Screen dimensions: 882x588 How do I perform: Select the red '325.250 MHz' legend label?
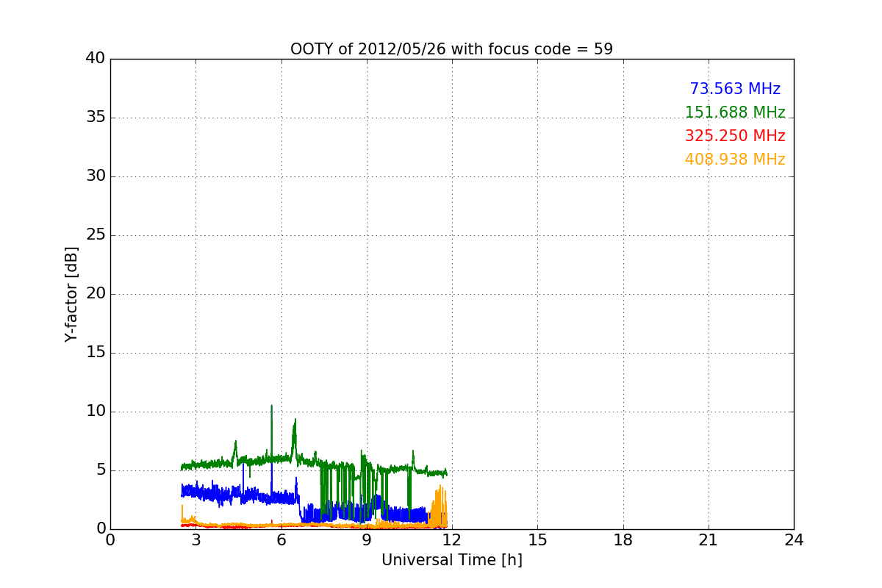coord(735,136)
